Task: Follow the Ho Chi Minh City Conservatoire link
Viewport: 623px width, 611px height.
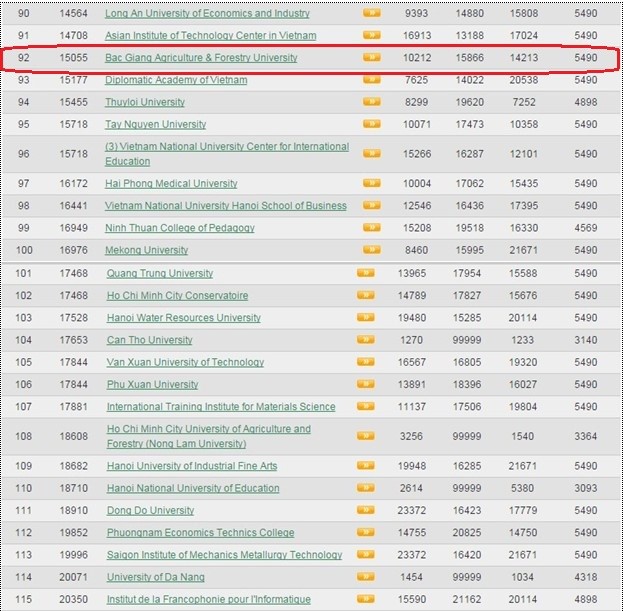Action: [177, 296]
